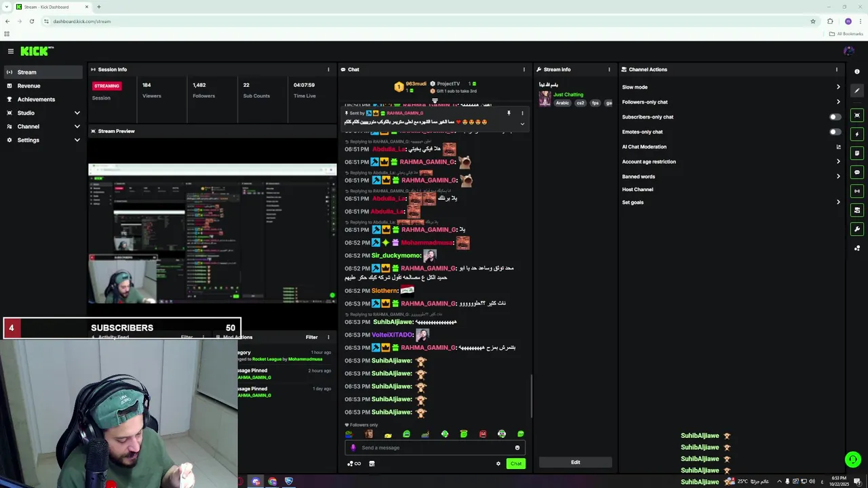Open Chat panel three-dot menu
The height and width of the screenshot is (488, 868).
click(524, 69)
